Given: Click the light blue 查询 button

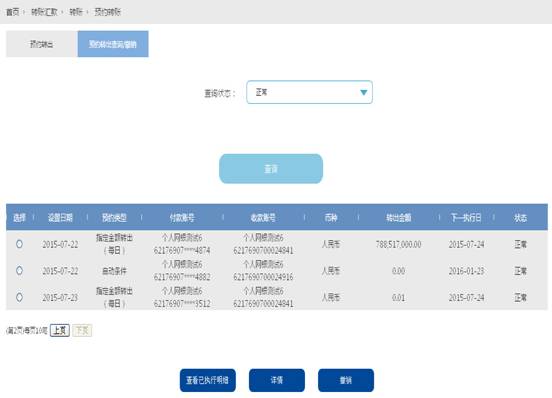Looking at the screenshot, I should click(x=271, y=169).
